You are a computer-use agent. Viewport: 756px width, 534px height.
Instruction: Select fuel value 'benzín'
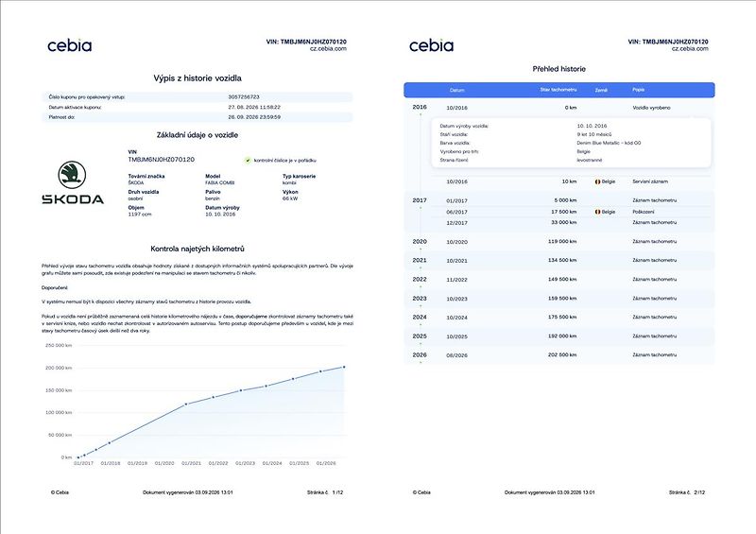[212, 198]
